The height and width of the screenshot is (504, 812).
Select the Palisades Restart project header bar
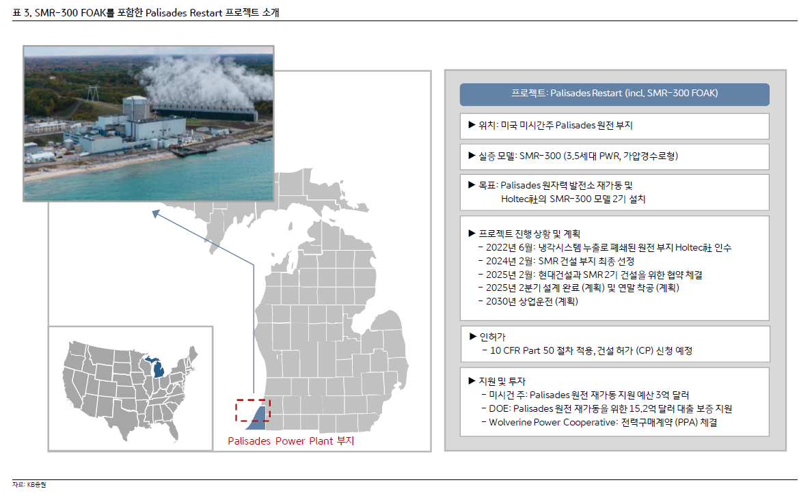coord(614,94)
